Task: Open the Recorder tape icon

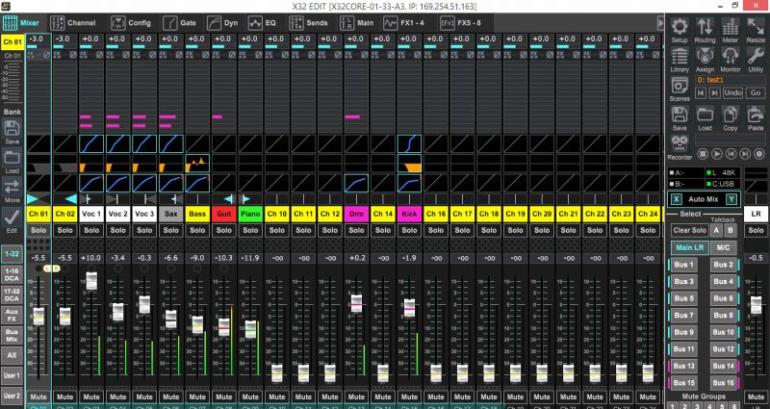Action: (x=680, y=144)
